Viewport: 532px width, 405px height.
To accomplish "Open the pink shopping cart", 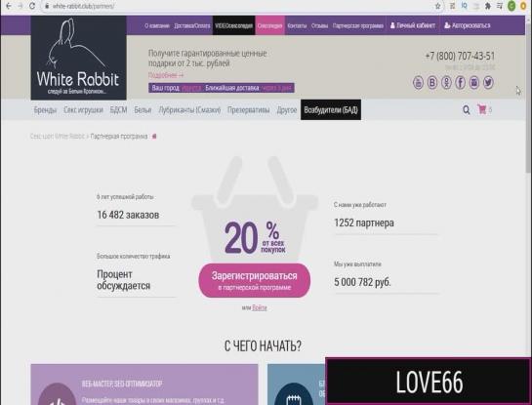I will tap(482, 109).
